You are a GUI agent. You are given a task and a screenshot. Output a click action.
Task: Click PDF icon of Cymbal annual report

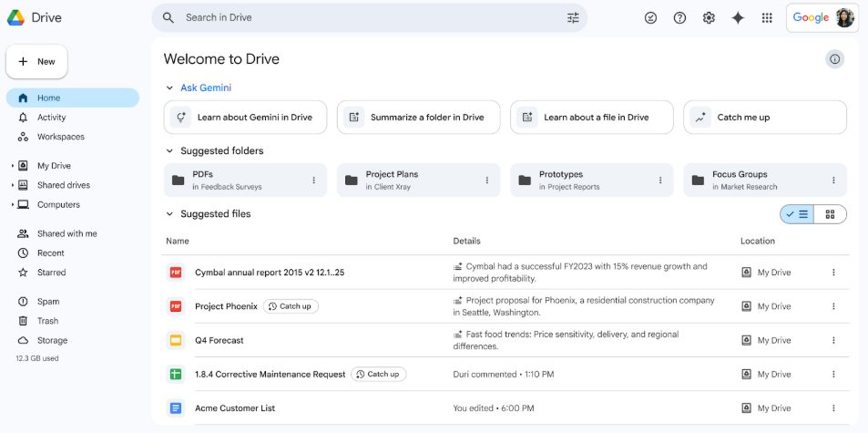tap(176, 272)
